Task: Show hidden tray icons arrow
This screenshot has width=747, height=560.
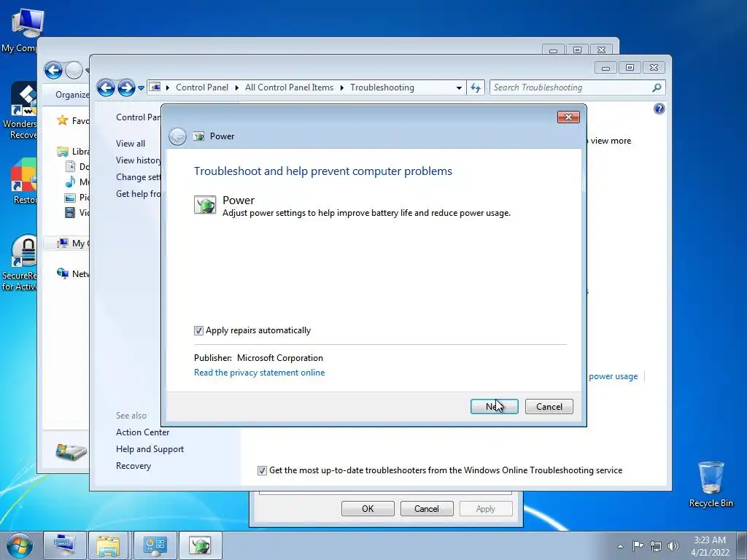Action: [620, 546]
